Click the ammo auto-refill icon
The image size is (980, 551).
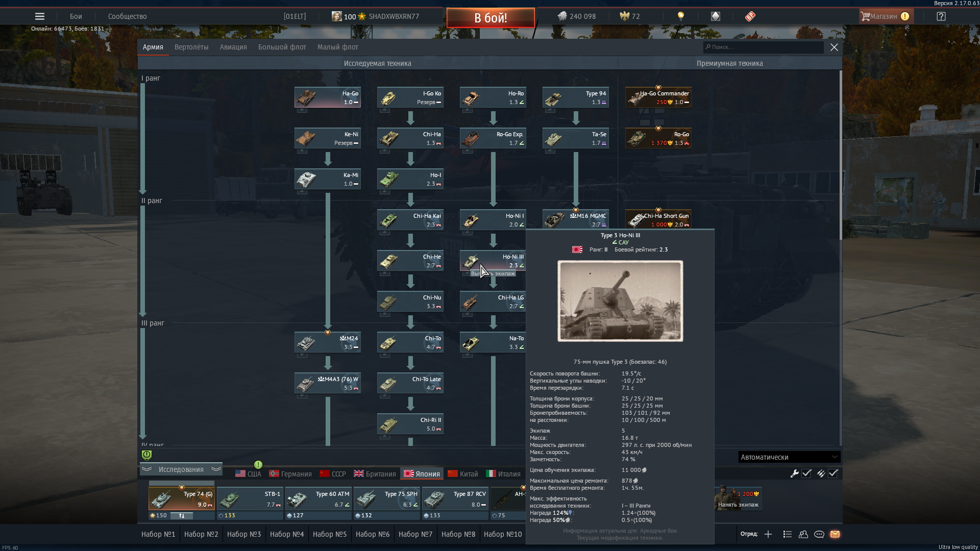[821, 473]
